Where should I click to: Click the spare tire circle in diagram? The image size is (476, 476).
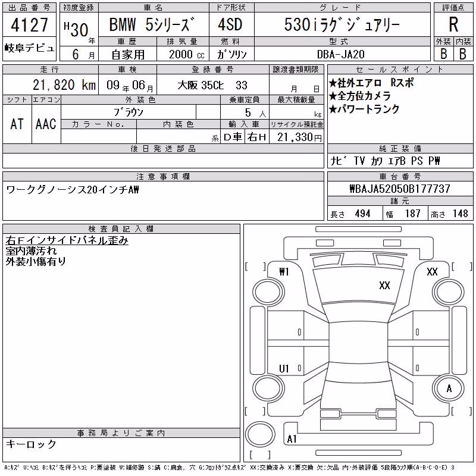(x=260, y=434)
